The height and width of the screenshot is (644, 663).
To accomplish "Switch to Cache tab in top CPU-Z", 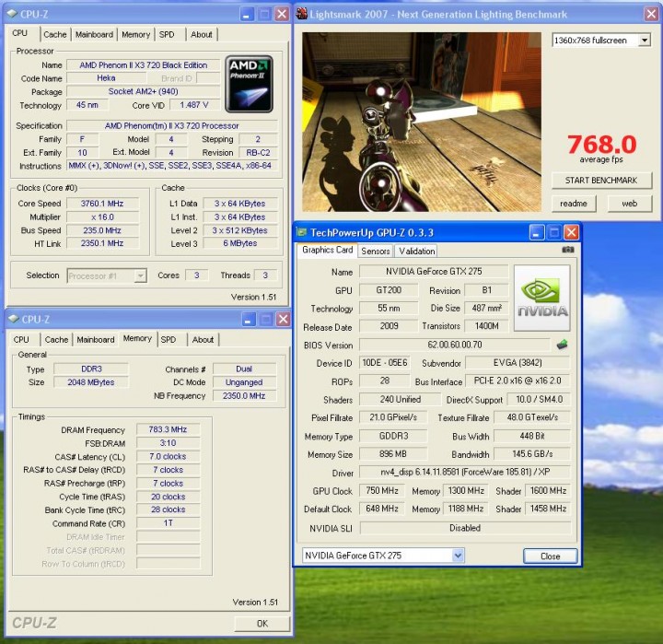I will coord(55,35).
